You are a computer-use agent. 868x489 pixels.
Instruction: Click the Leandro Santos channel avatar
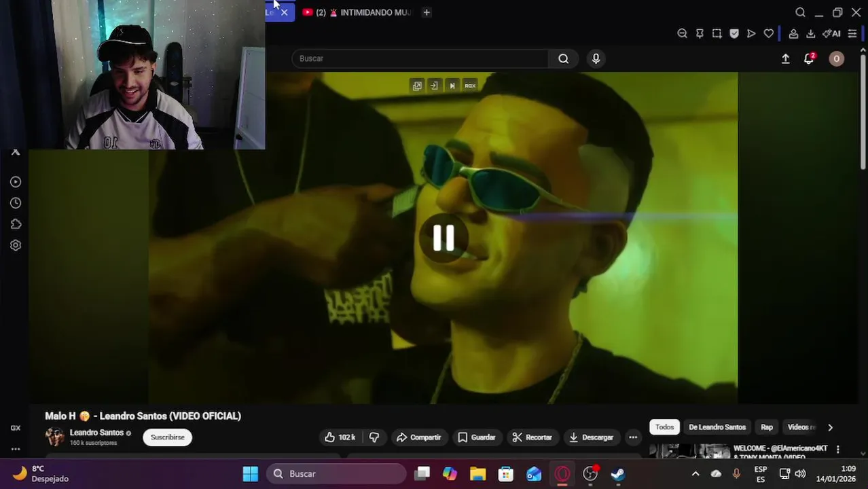tap(54, 437)
